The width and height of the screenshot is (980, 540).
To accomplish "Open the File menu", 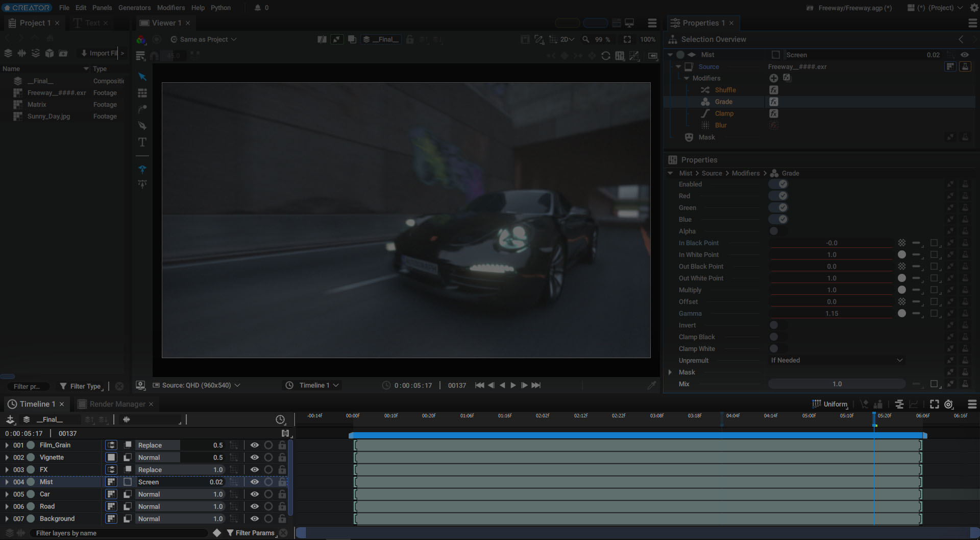I will click(x=64, y=8).
